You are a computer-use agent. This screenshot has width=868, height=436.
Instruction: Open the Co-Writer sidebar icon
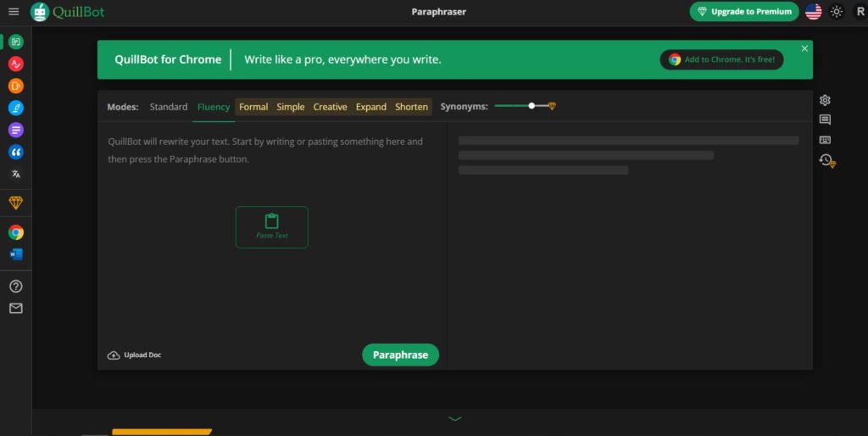pos(16,108)
